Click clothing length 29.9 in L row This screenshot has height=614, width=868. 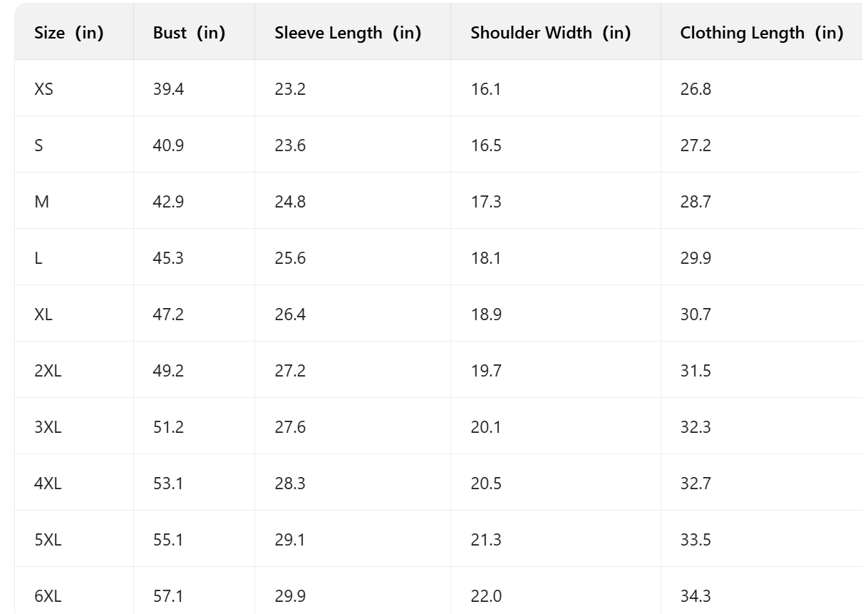pos(696,258)
